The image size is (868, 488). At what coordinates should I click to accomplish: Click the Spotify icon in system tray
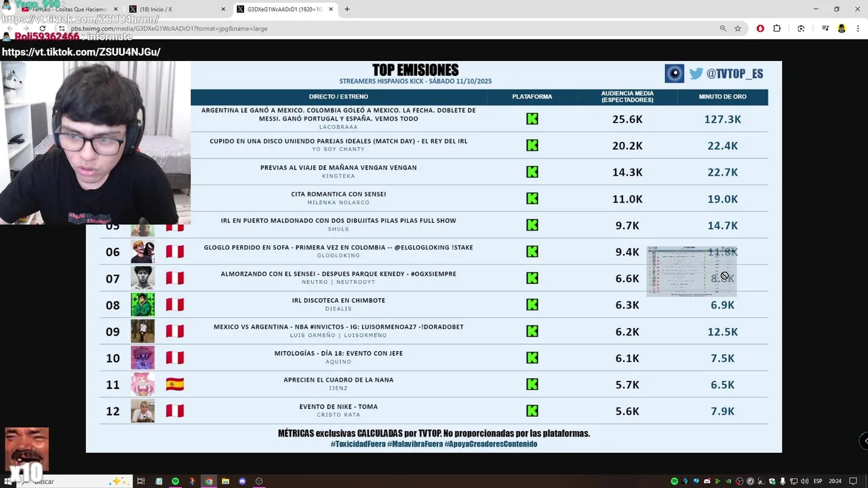point(675,481)
